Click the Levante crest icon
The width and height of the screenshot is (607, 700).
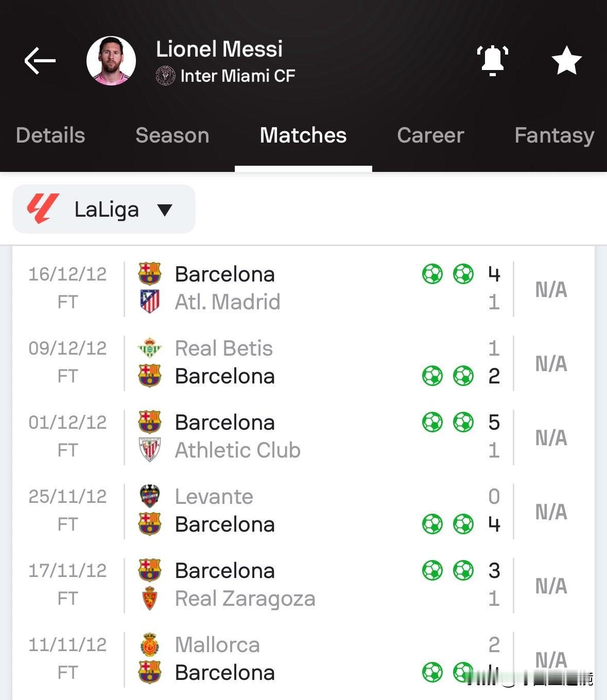[150, 496]
